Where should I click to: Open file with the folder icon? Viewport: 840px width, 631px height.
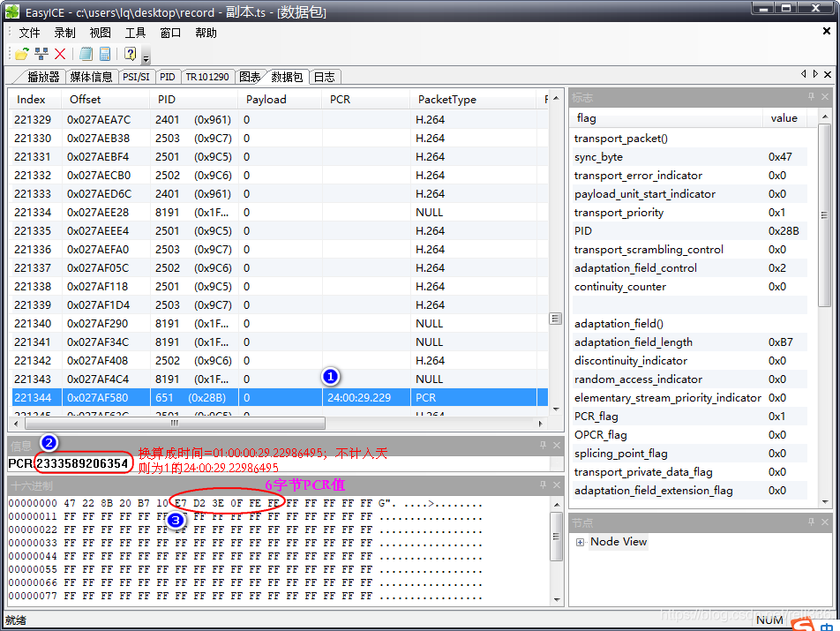pyautogui.click(x=22, y=54)
